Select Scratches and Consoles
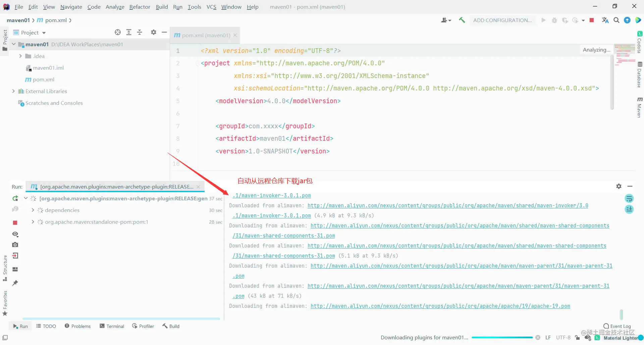This screenshot has width=644, height=345. [50, 103]
